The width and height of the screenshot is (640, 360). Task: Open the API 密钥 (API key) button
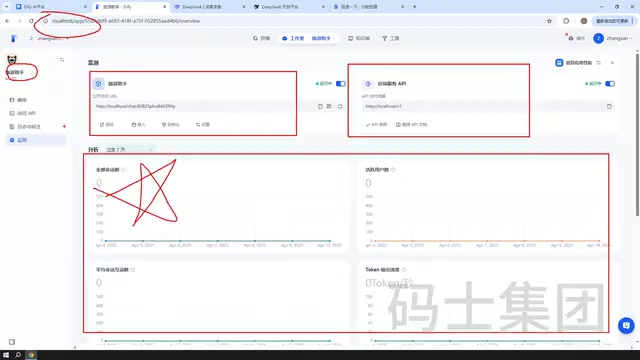pyautogui.click(x=376, y=124)
